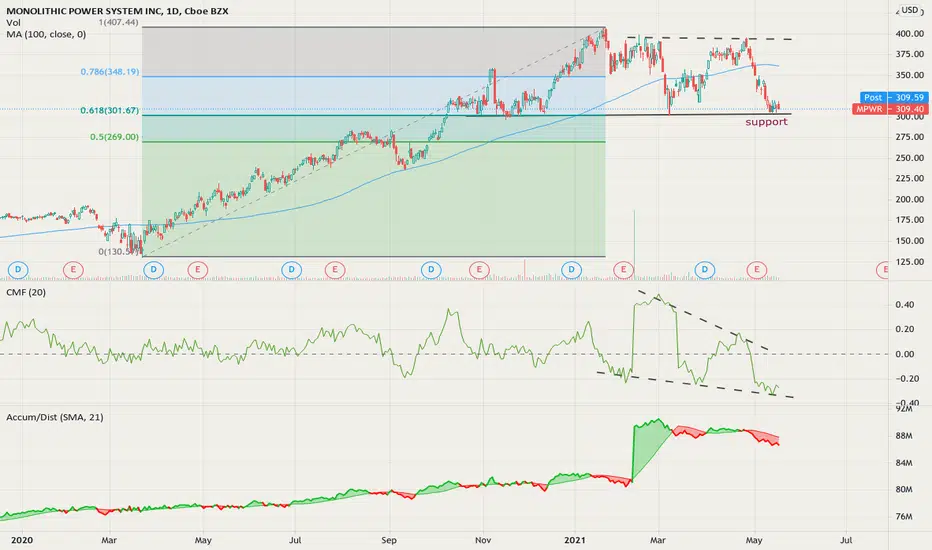Image resolution: width=932 pixels, height=550 pixels.
Task: Click the 200.00 price axis value
Action: 909,199
